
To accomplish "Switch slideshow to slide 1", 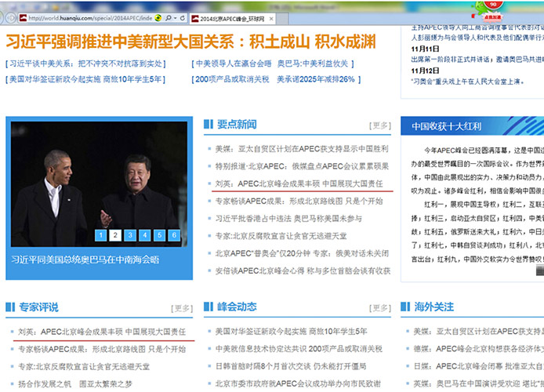I will click(100, 234).
